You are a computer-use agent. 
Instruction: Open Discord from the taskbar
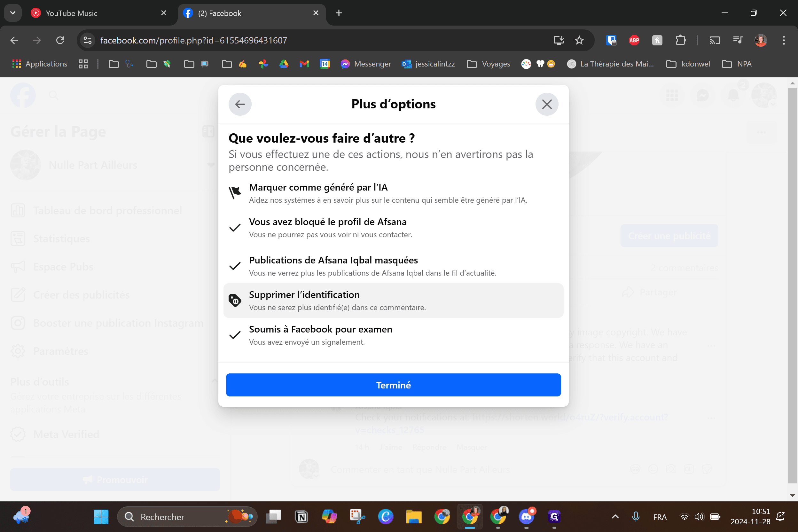click(x=526, y=517)
